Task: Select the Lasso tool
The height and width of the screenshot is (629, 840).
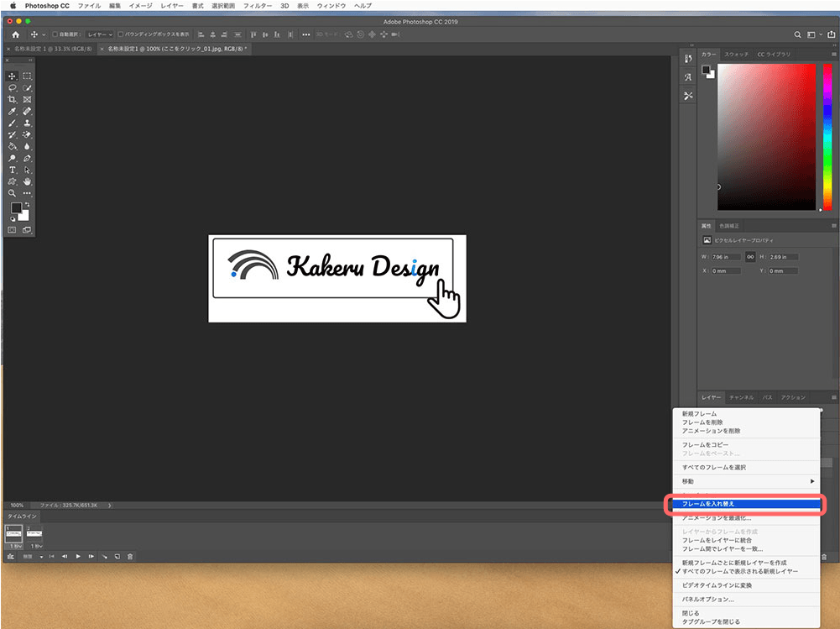Action: (x=12, y=88)
